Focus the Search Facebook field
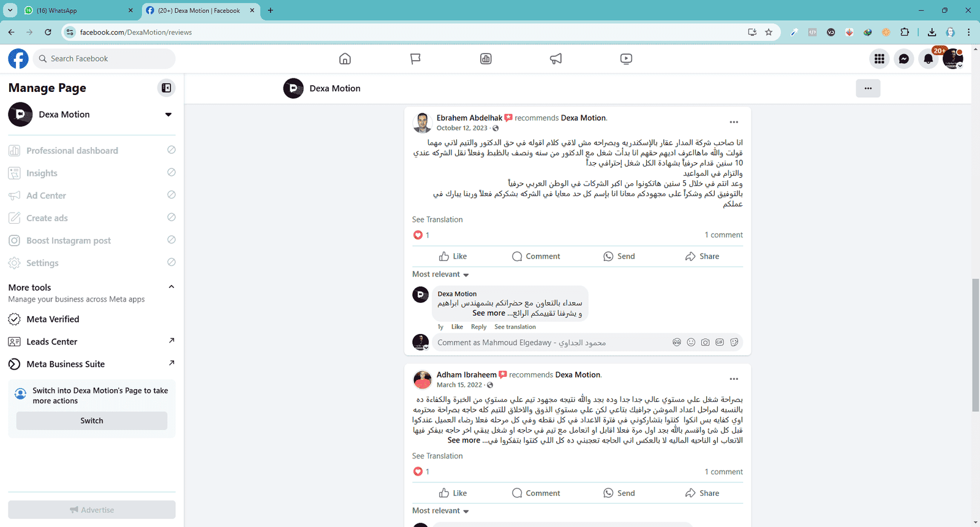 (x=104, y=59)
